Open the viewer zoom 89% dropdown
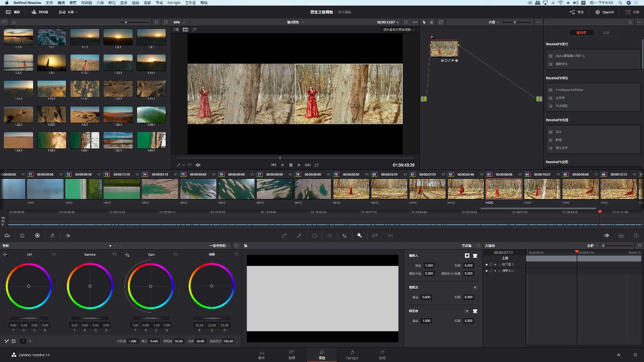Screen dimensions: 644x362 (179, 22)
